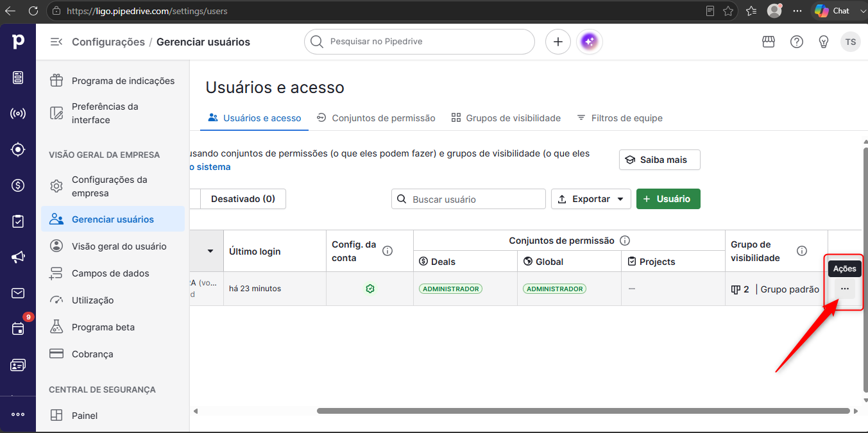Open the AI assistant sparkle button

[x=590, y=42]
